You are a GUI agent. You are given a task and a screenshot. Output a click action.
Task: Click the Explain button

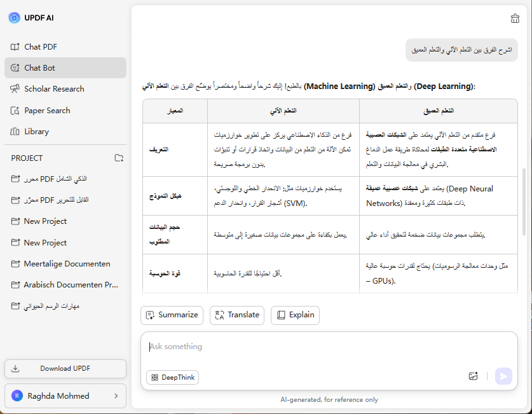(295, 315)
